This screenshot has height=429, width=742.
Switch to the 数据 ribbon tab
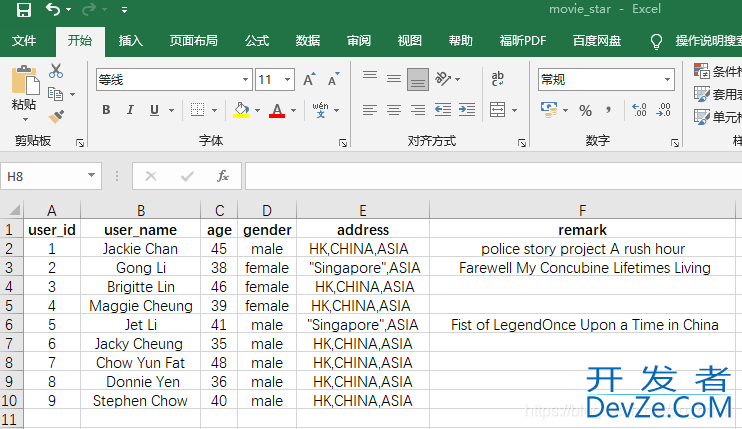tap(308, 41)
